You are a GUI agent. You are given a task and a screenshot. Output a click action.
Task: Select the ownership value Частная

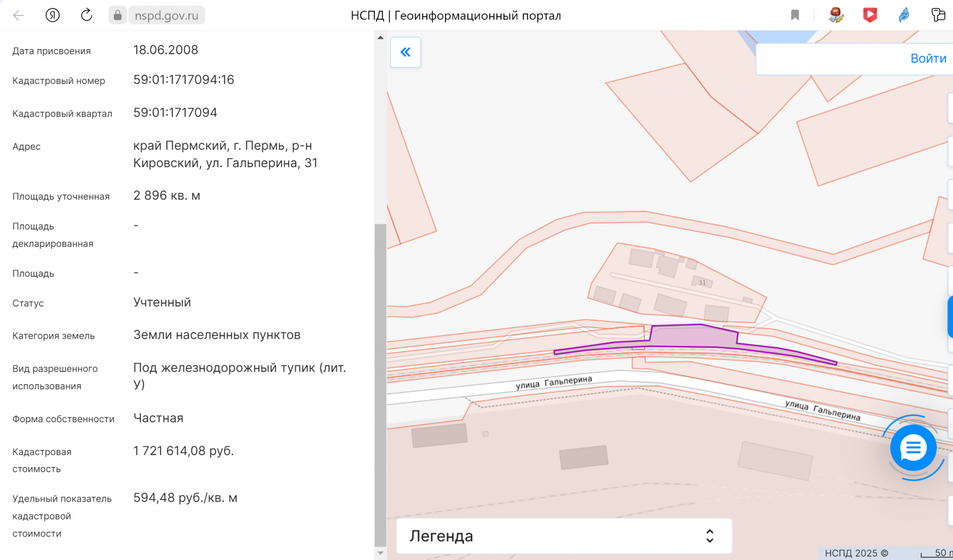pyautogui.click(x=158, y=418)
